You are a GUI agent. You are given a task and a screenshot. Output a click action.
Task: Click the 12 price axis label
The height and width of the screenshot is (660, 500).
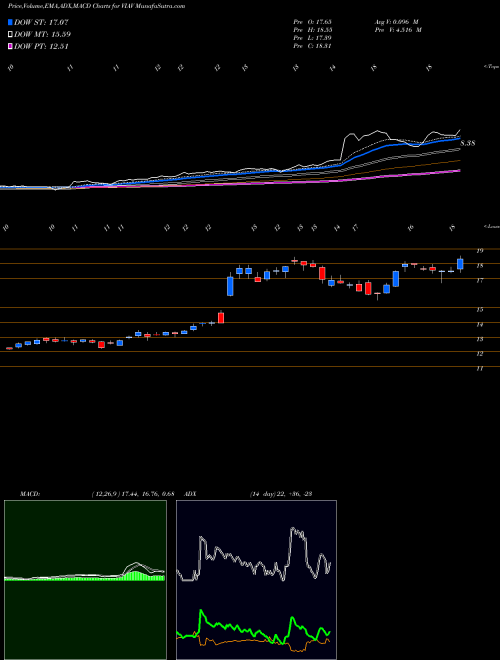coord(479,354)
